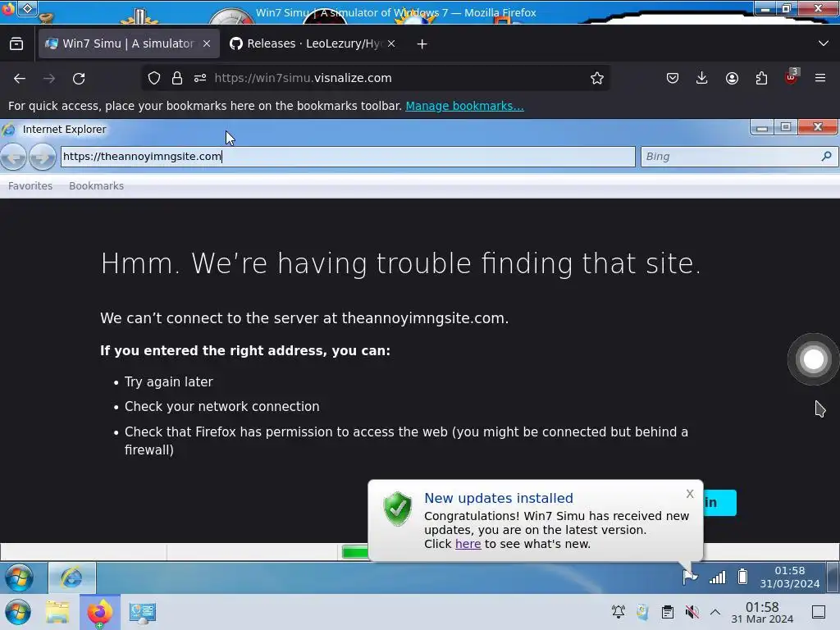The height and width of the screenshot is (630, 840).
Task: Open the Firefox hamburger application menu
Action: click(820, 78)
